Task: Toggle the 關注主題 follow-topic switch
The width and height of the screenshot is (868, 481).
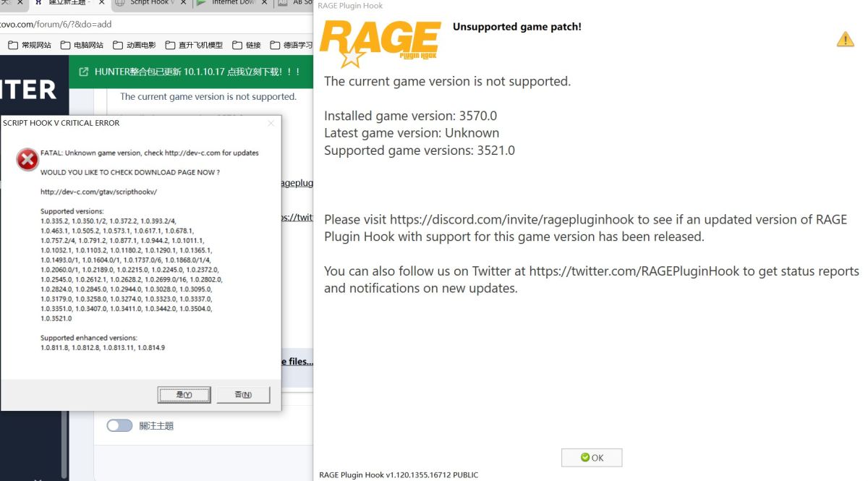Action: 119,425
